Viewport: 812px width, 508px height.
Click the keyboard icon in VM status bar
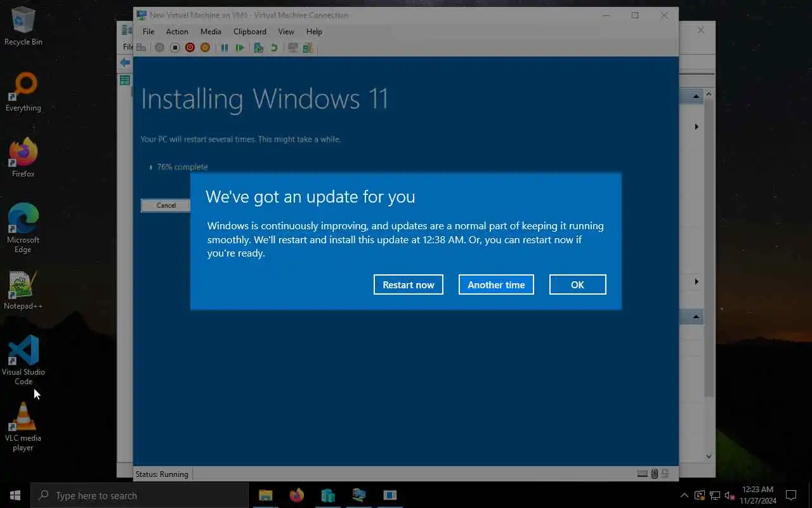pos(643,474)
